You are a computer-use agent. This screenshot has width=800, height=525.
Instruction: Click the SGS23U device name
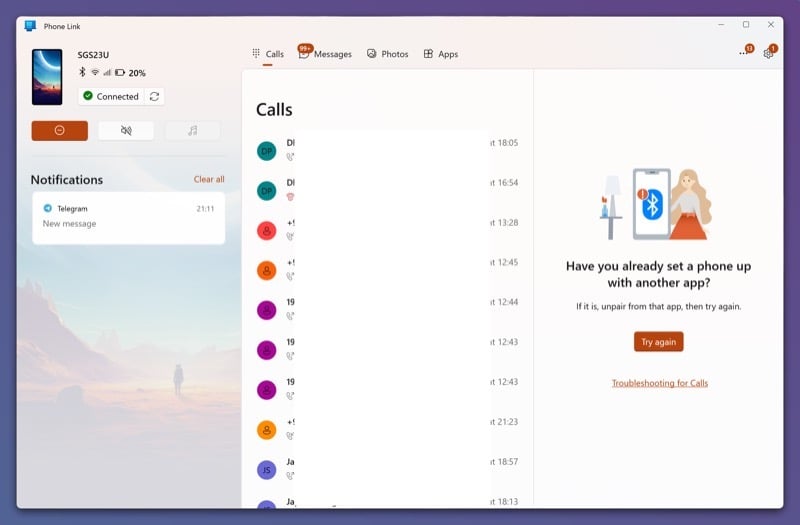coord(93,55)
